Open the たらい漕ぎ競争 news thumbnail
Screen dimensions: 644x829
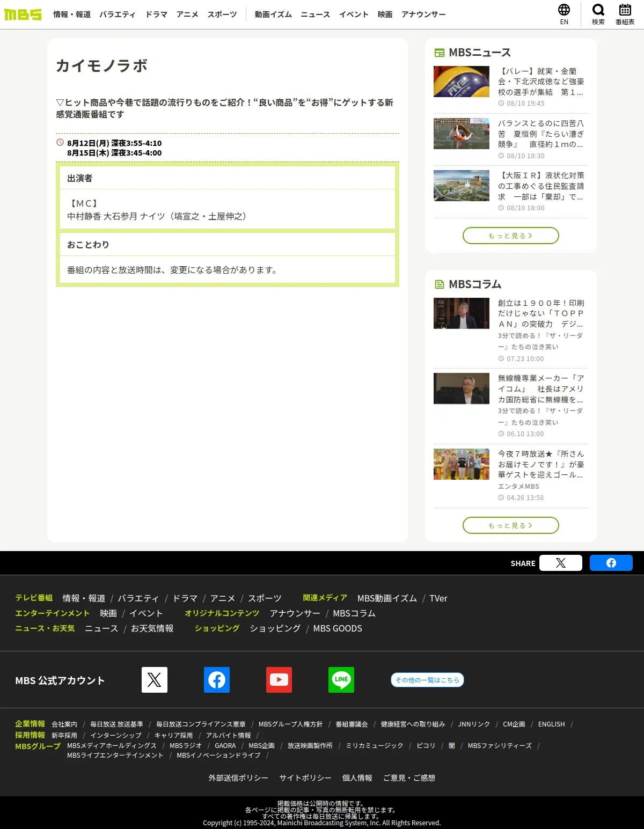coord(462,134)
